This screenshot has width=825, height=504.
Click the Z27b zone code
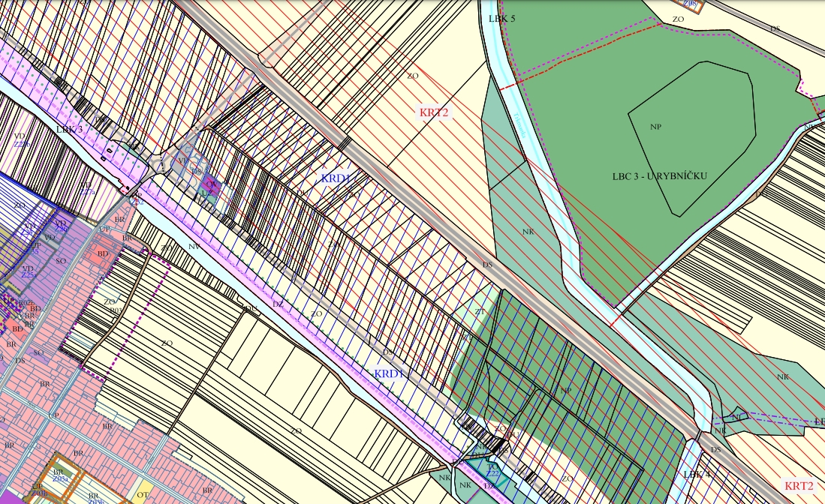coord(22,144)
